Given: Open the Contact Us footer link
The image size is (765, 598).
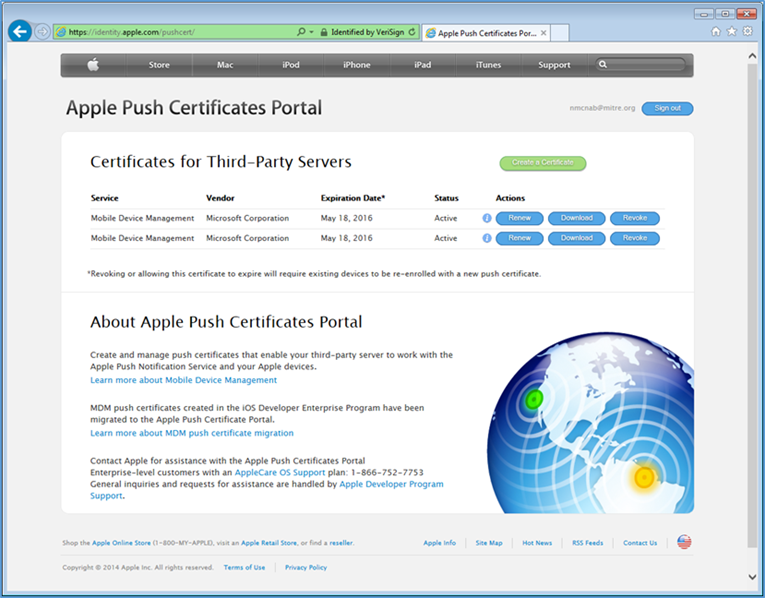Looking at the screenshot, I should 640,543.
